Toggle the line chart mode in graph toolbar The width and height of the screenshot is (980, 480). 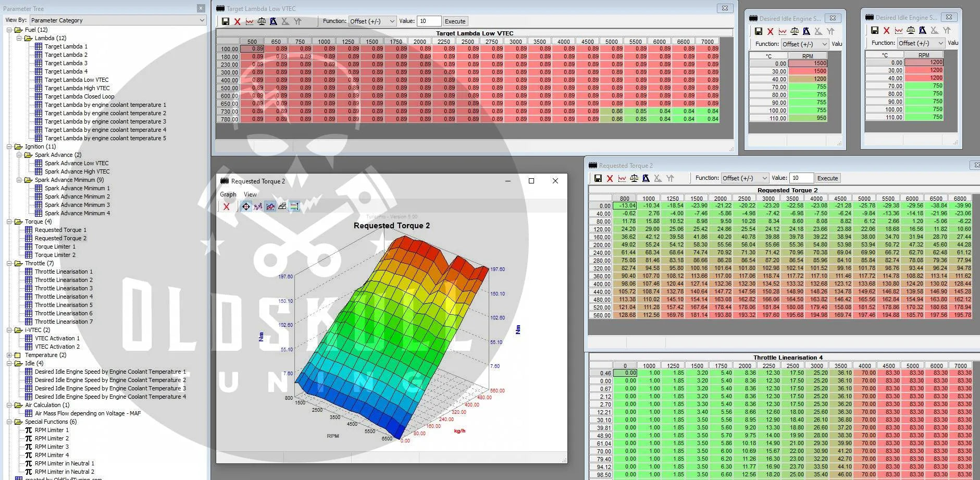(270, 206)
